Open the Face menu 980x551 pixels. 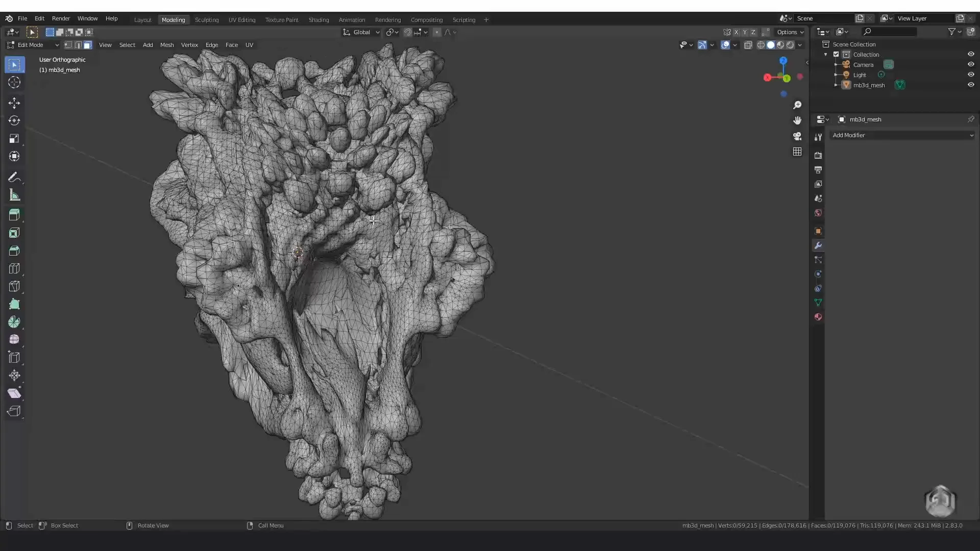pyautogui.click(x=232, y=45)
